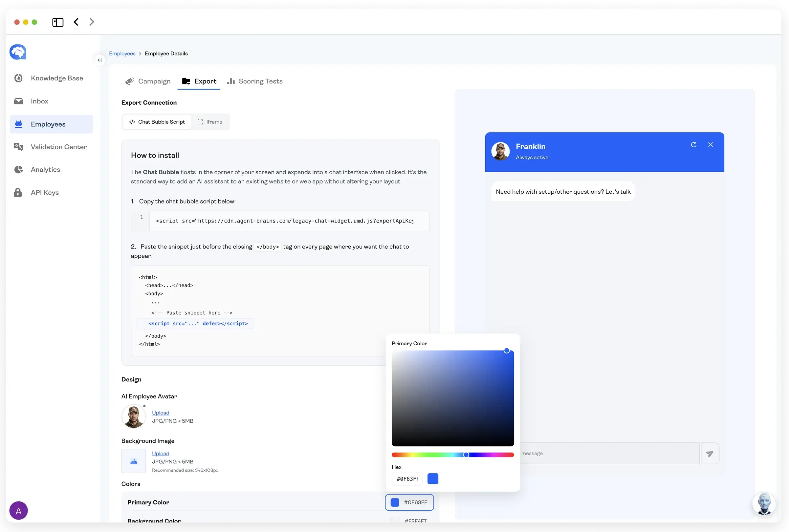Screen dimensions: 789x532
Task: Click the blue preview swatch beside Hex
Action: tap(433, 479)
